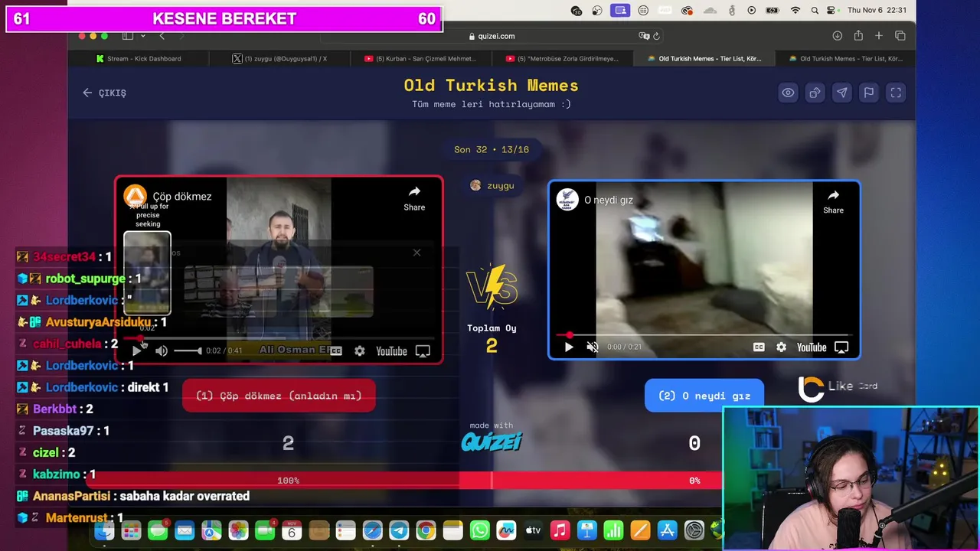Viewport: 980px width, 551px height.
Task: Open Spotlight search in menu bar
Action: tap(815, 11)
